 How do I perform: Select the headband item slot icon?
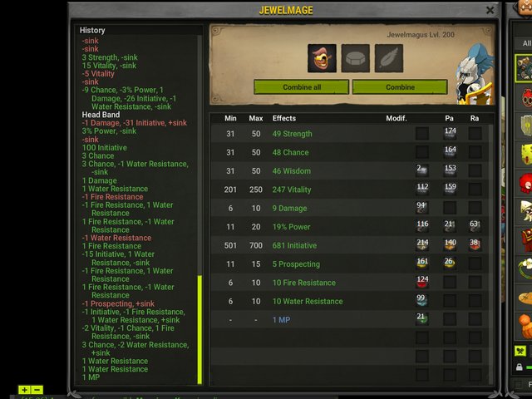pos(322,58)
